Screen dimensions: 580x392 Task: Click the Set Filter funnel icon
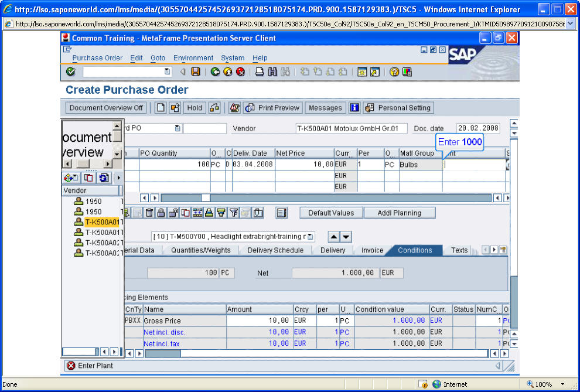point(233,213)
